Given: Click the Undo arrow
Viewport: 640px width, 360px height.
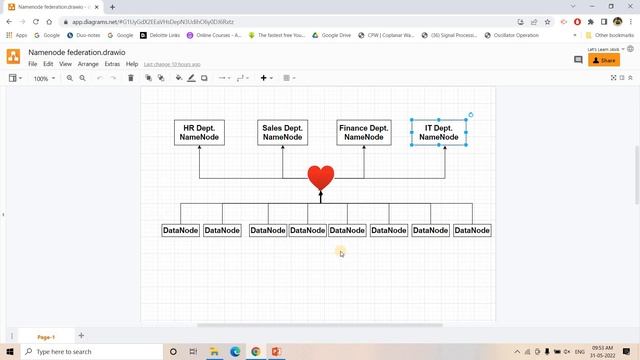Looking at the screenshot, I should [100, 78].
